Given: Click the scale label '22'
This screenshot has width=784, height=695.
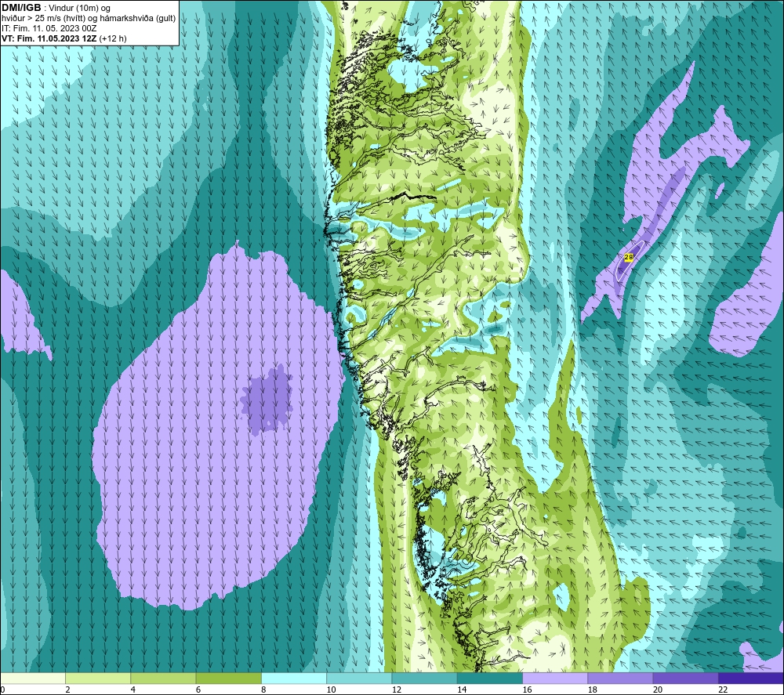Looking at the screenshot, I should [x=723, y=690].
